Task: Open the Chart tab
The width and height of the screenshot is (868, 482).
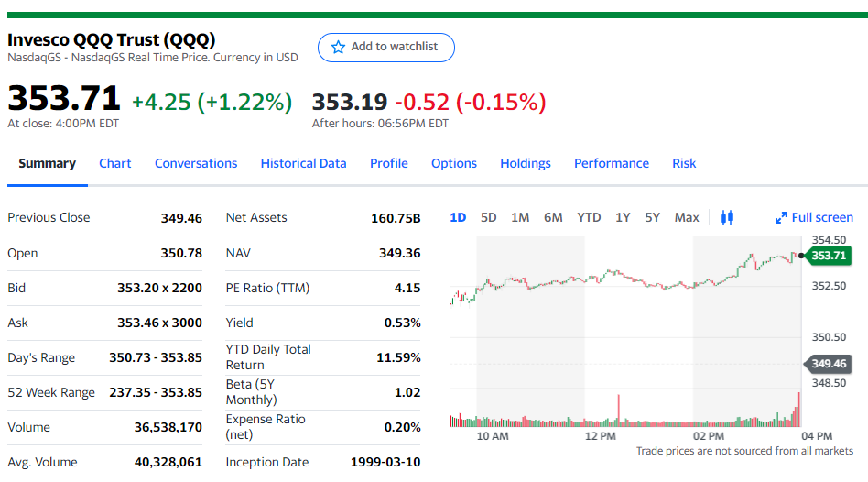Action: pyautogui.click(x=115, y=163)
